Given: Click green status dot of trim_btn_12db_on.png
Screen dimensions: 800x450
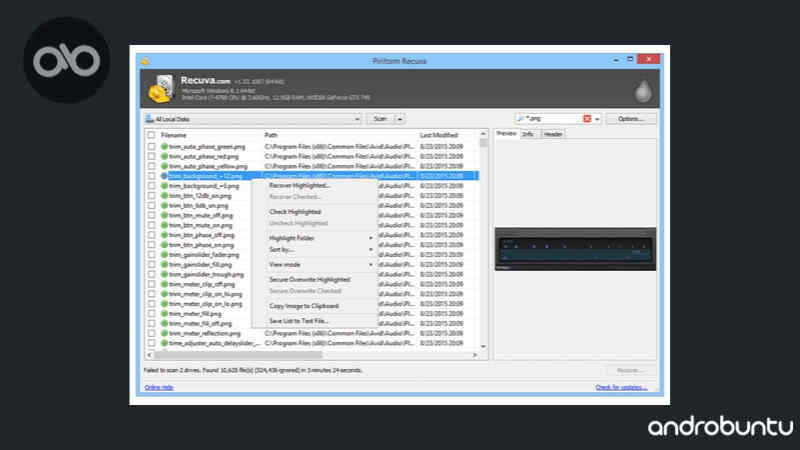Looking at the screenshot, I should pos(164,195).
